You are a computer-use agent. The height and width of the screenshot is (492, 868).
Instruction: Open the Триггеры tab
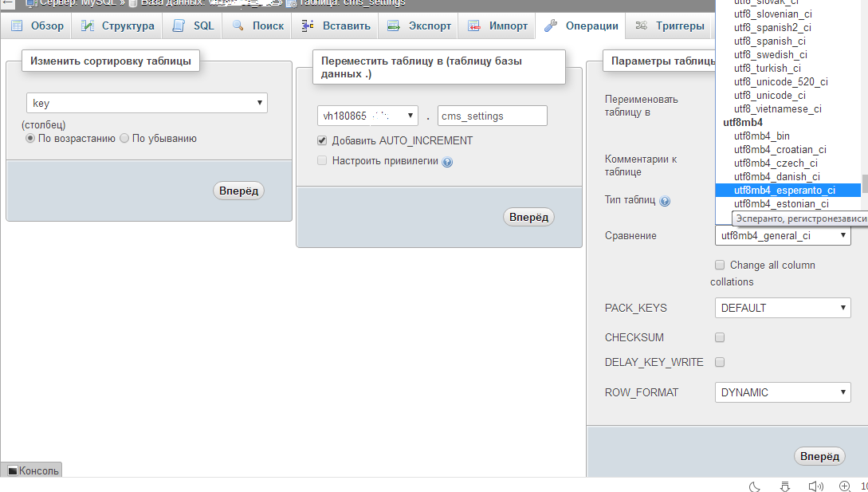click(x=670, y=26)
